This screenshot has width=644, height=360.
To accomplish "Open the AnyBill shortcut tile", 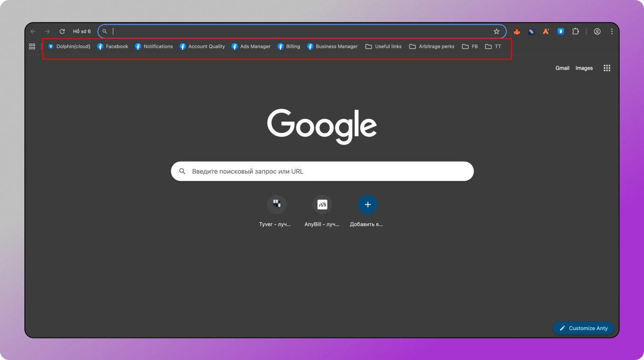I will tap(322, 205).
